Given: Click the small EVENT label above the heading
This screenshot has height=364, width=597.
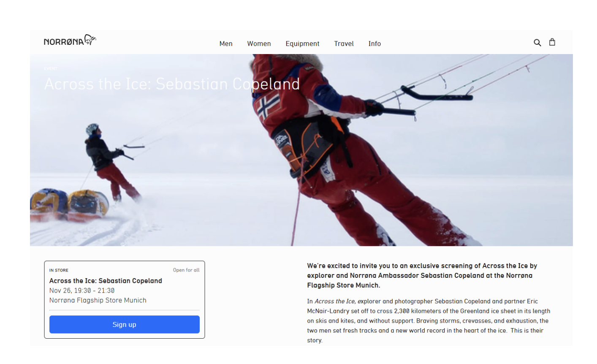Looking at the screenshot, I should coord(50,68).
